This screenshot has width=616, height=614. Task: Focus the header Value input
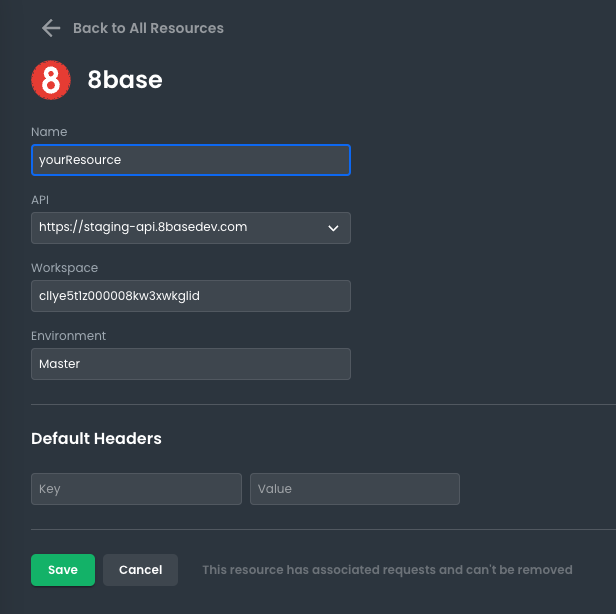[x=354, y=489]
